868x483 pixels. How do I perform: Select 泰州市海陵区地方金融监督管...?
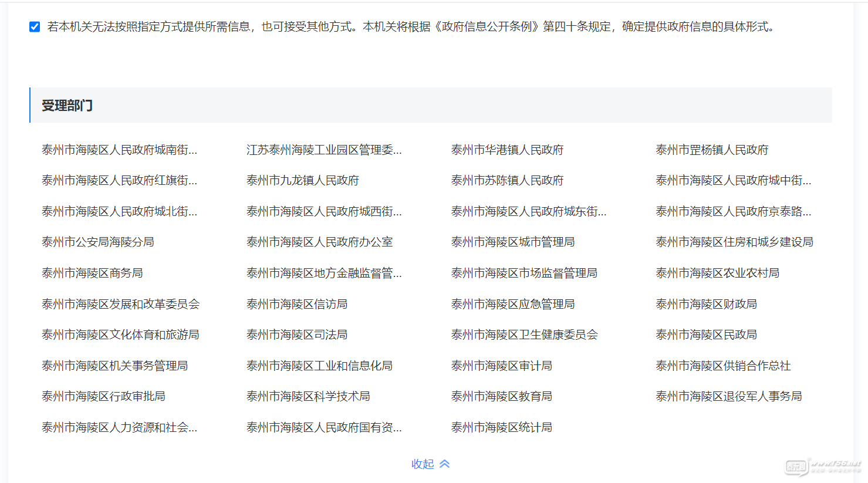pos(324,273)
